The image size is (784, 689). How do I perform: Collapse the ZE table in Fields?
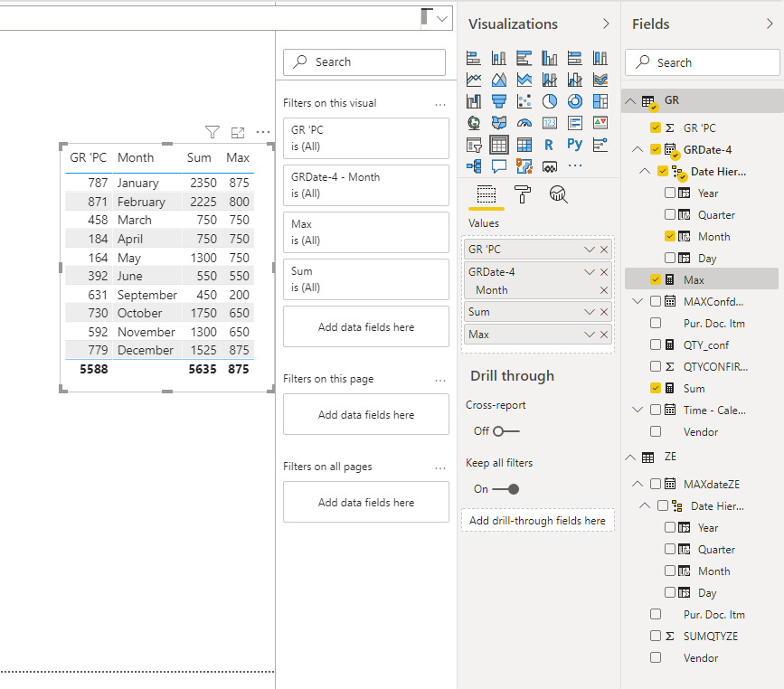pos(630,458)
